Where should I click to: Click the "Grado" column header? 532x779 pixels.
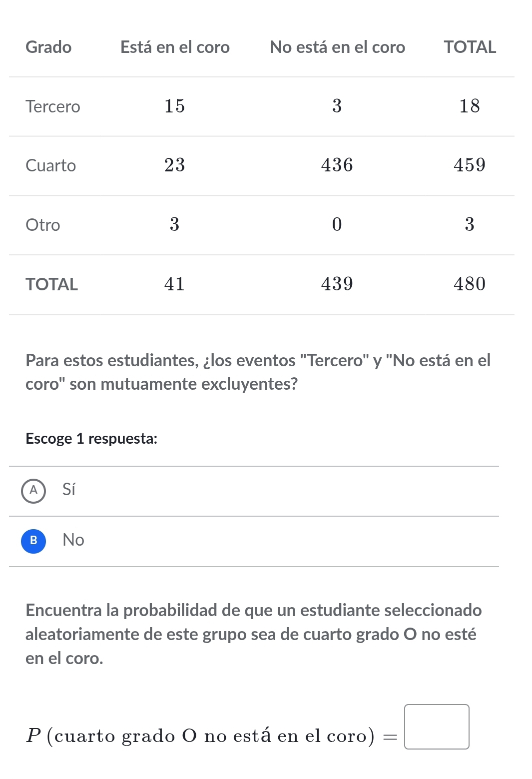click(48, 47)
